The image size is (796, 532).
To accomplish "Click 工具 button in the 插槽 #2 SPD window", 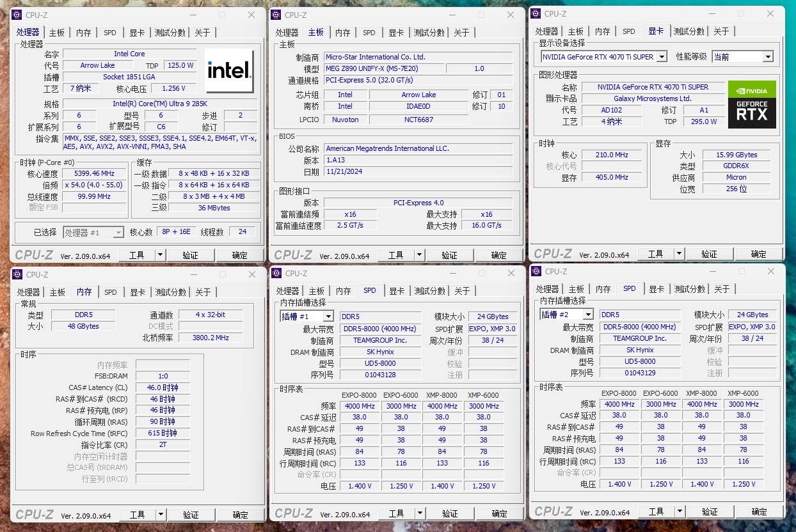I will (657, 512).
